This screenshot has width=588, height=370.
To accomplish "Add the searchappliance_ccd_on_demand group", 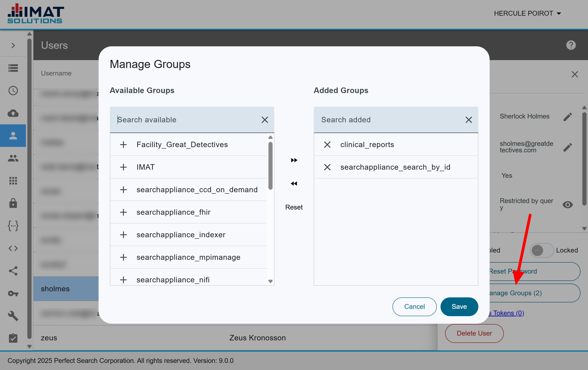I will [123, 190].
